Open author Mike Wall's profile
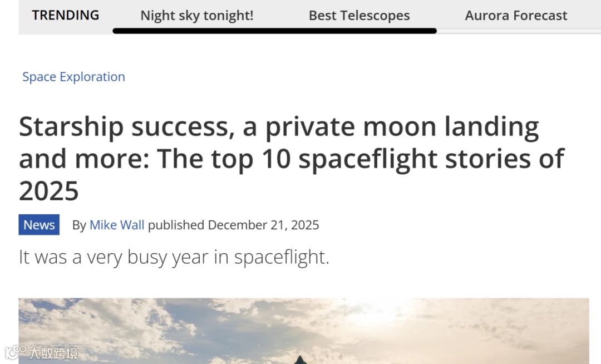601x364 pixels. (117, 225)
